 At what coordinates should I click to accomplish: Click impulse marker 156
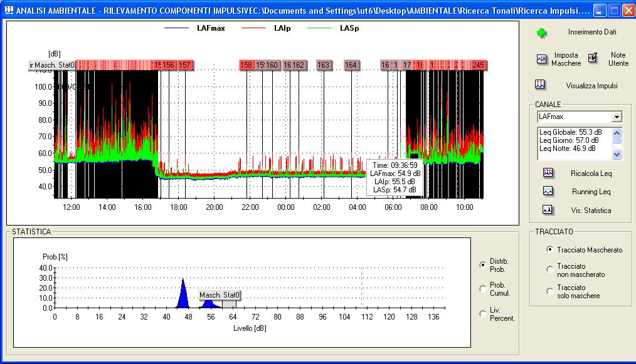(168, 65)
